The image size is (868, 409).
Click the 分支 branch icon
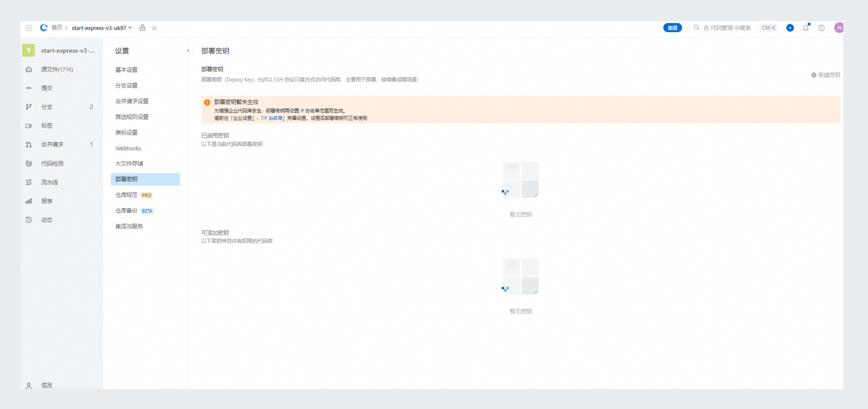point(29,107)
